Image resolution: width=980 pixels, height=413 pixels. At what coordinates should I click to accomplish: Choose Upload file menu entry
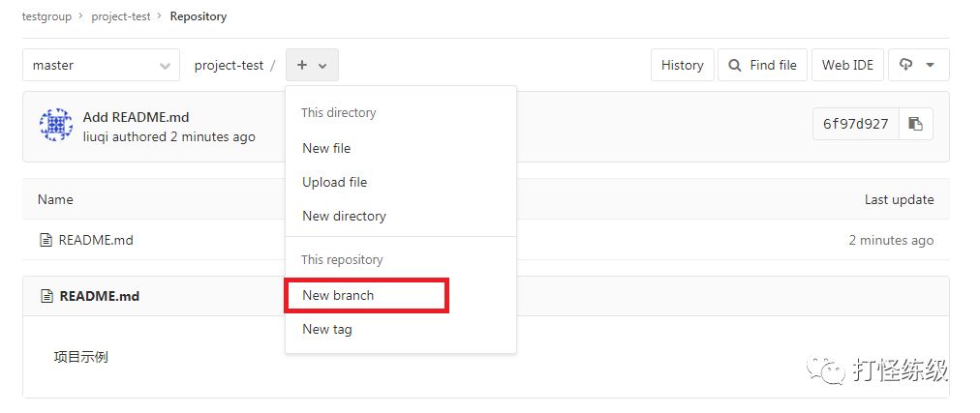(x=334, y=182)
